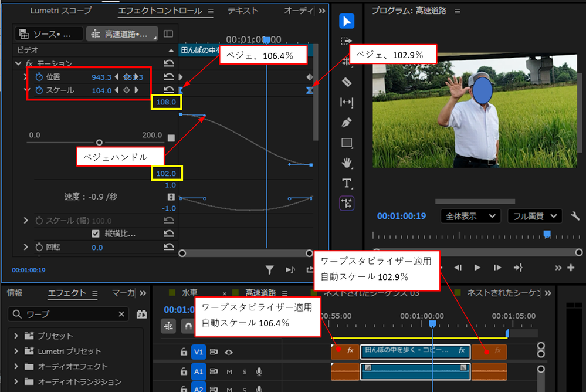Expand the Audio Effects folder
Viewport: 586px width, 392px height.
tap(16, 367)
